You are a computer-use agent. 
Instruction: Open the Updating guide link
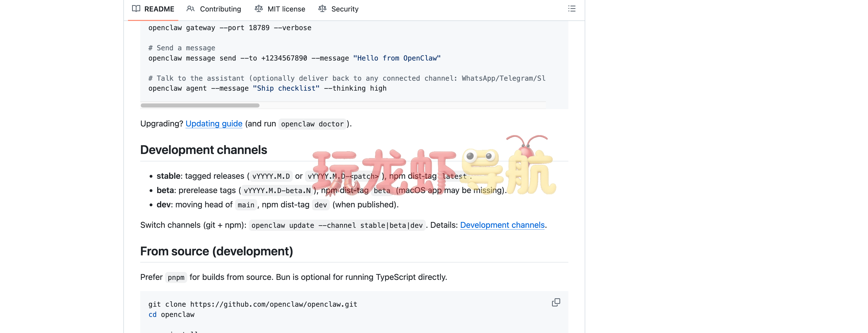[214, 124]
